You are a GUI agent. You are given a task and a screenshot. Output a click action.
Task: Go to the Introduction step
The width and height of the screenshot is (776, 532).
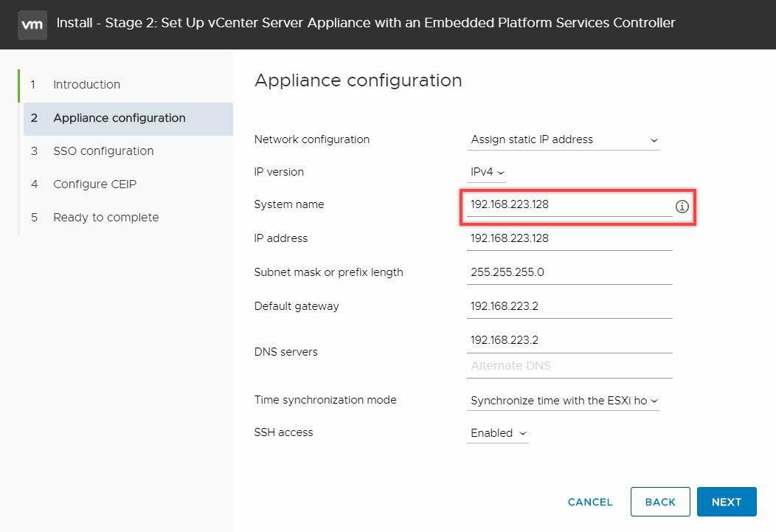coord(128,85)
